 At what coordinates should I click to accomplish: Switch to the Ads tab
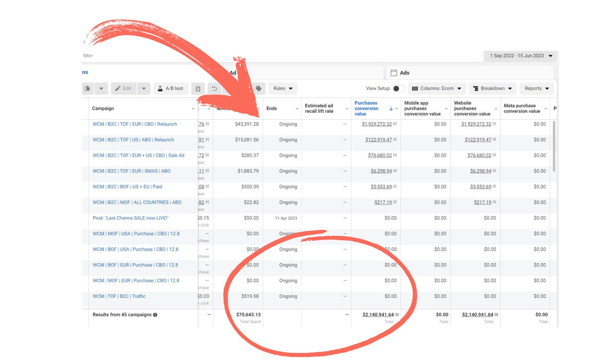click(404, 73)
